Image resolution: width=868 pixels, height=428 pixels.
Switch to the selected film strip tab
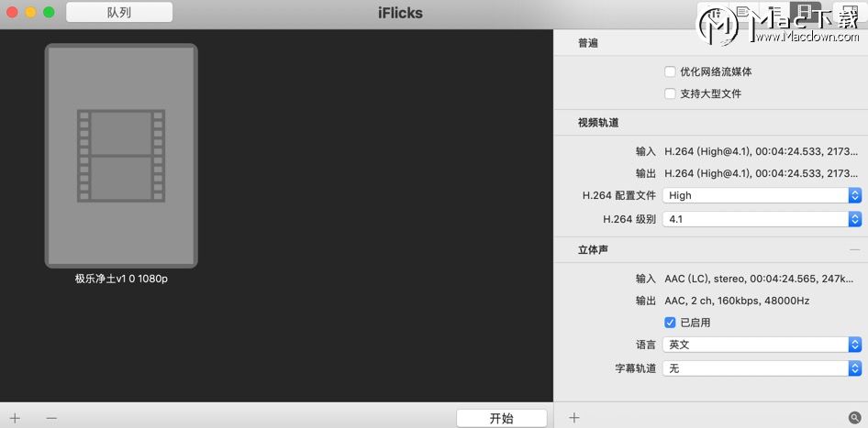pyautogui.click(x=806, y=11)
